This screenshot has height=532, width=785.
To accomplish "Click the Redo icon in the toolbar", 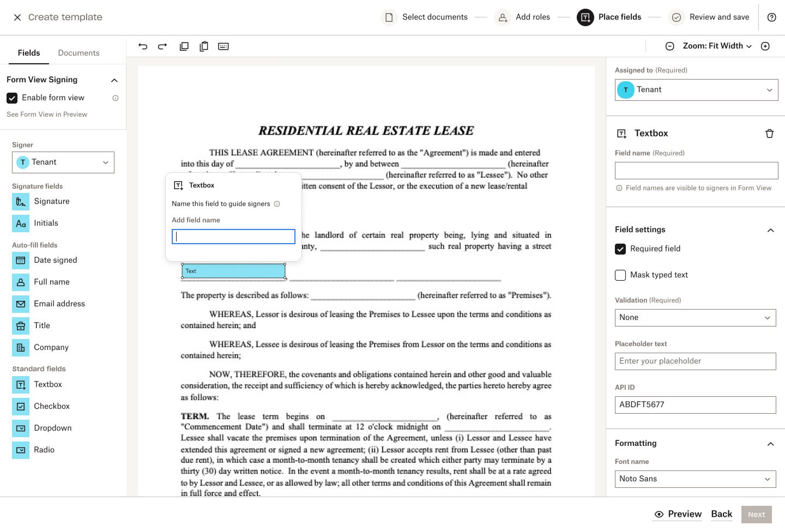I will (x=162, y=46).
